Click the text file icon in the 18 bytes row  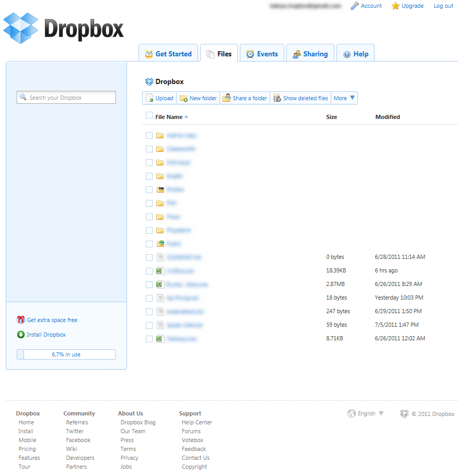(x=160, y=298)
